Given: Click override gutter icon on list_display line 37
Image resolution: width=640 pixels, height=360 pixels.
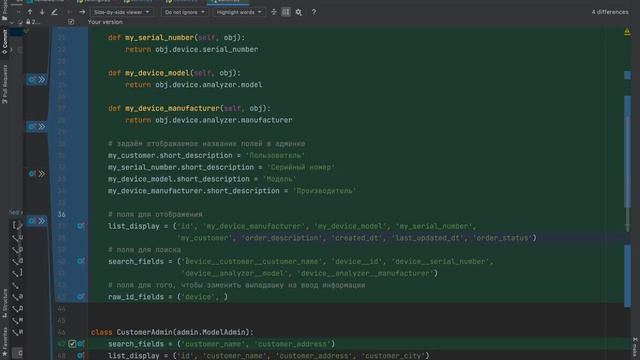Looking at the screenshot, I should tap(81, 226).
